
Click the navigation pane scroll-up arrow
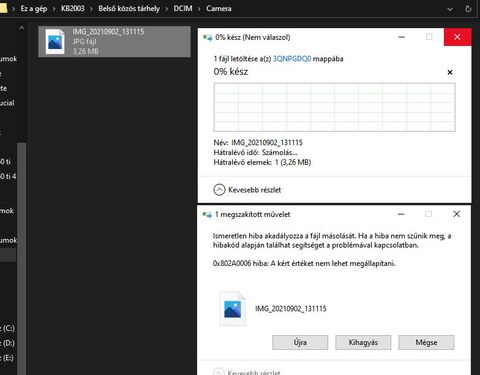tap(21, 28)
